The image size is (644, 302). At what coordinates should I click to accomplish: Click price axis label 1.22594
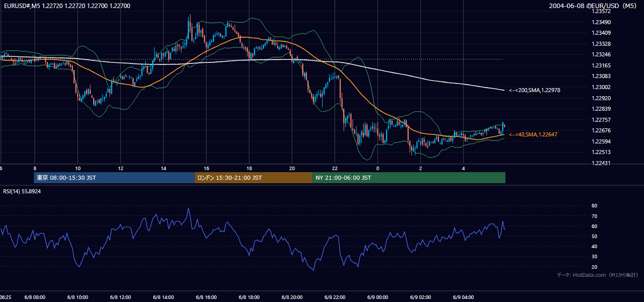(601, 141)
